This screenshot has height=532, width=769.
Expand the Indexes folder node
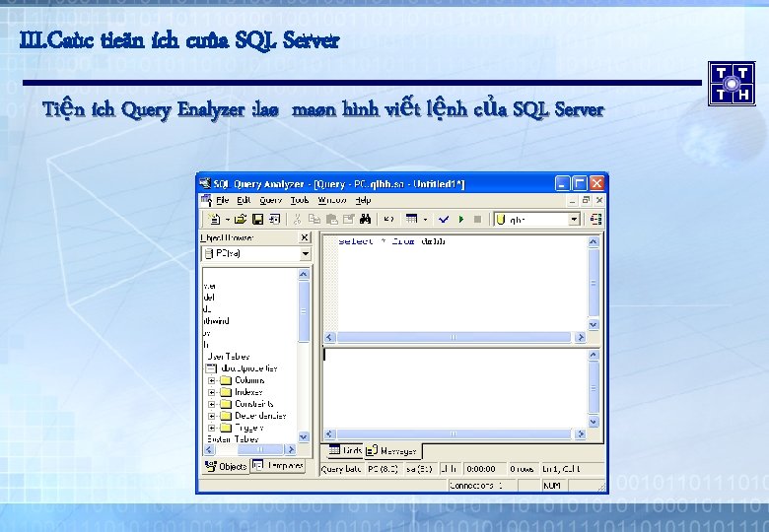pos(211,392)
